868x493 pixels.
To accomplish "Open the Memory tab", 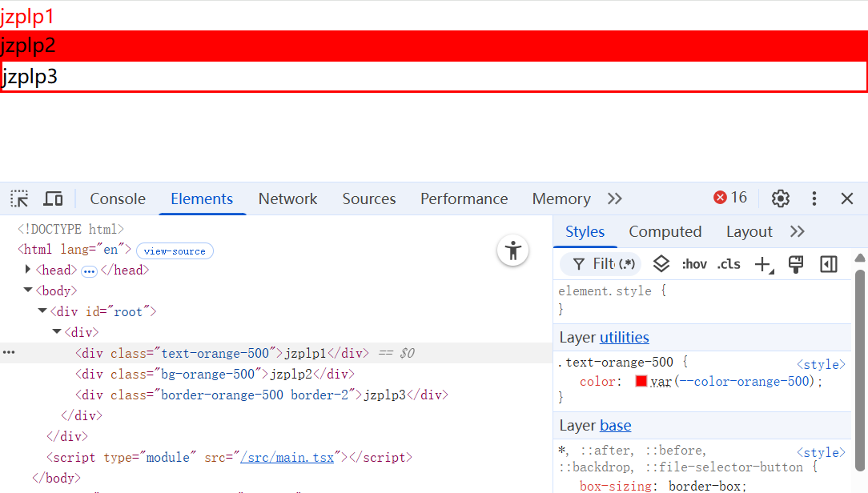I will point(561,198).
